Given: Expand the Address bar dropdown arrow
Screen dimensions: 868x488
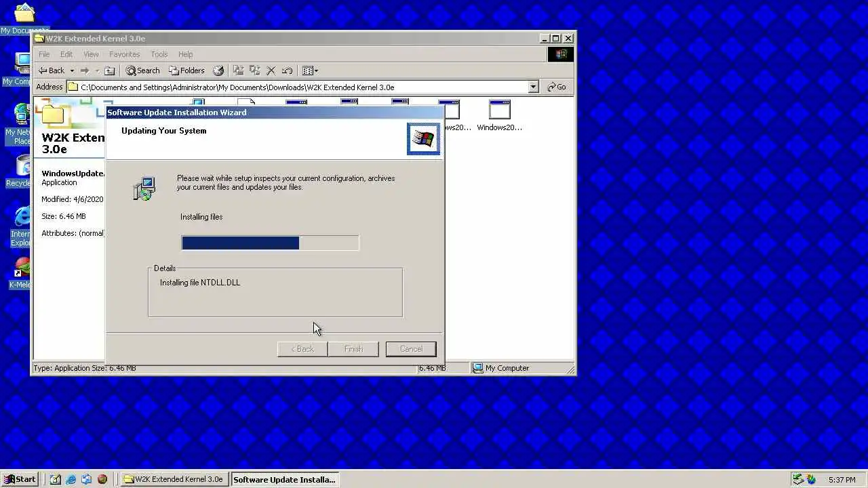Looking at the screenshot, I should 533,87.
